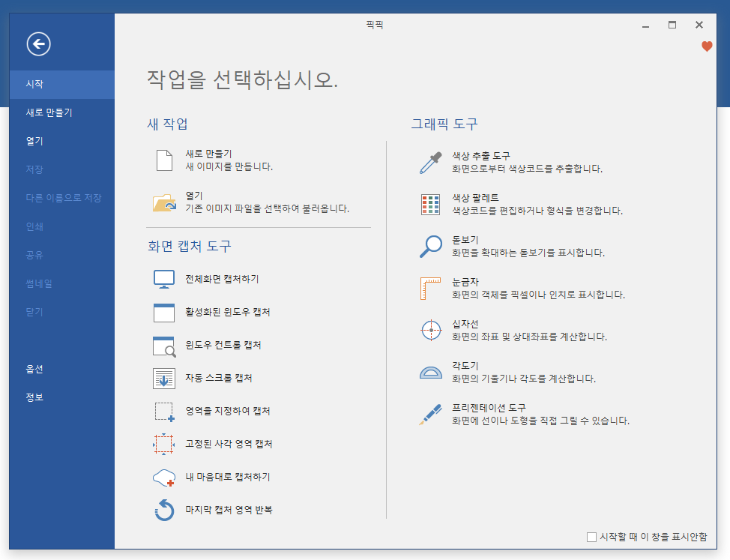
Task: Click 마지막 캡처 영역 반복 text
Action: 229,510
